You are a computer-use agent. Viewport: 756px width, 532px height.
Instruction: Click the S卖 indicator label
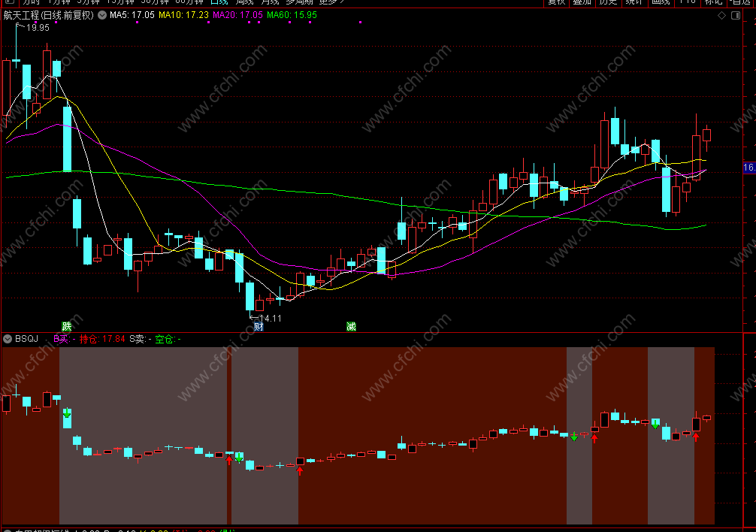pyautogui.click(x=141, y=339)
